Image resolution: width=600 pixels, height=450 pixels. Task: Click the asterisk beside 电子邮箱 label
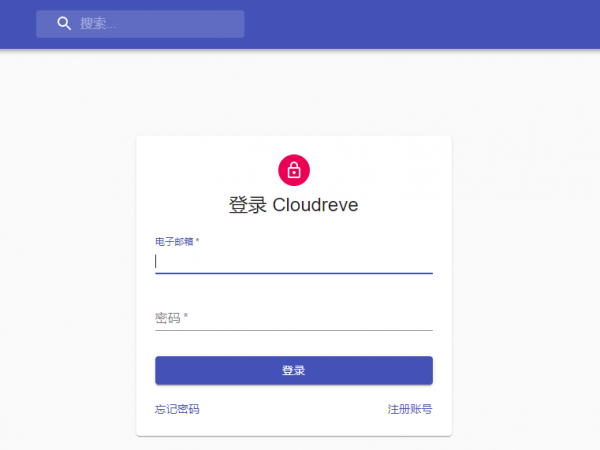pos(197,241)
